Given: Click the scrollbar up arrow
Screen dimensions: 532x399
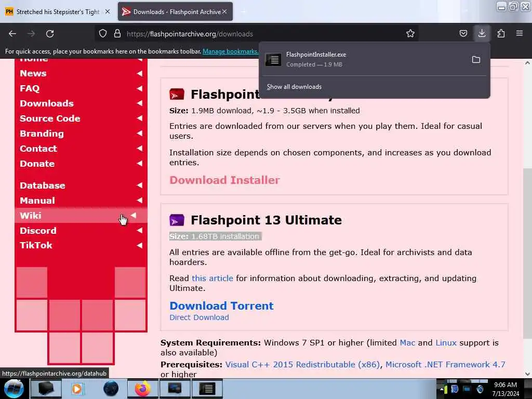Looking at the screenshot, I should [x=527, y=63].
